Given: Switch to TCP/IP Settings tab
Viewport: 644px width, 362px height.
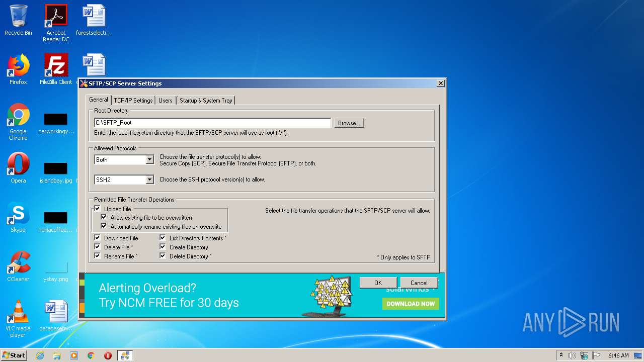Looking at the screenshot, I should pos(133,101).
